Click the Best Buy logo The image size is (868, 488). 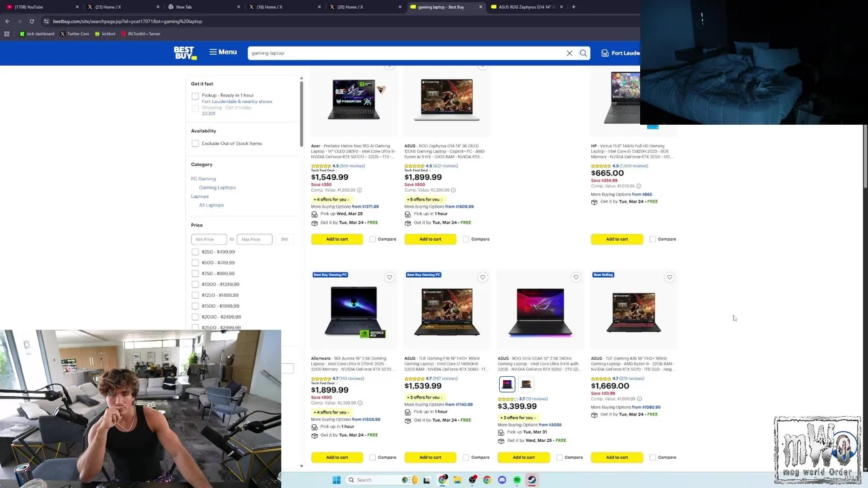184,53
